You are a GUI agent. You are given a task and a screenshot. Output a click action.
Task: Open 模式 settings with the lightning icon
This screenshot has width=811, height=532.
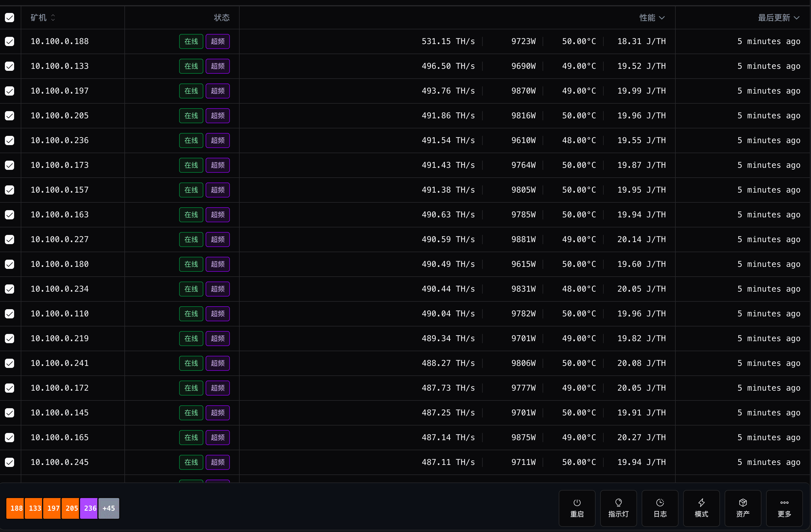[701, 508]
